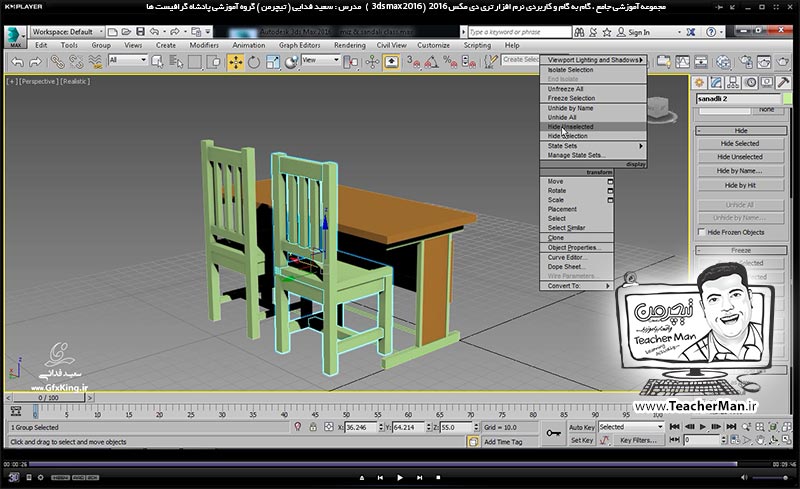Expand the State Sets submenu
The width and height of the screenshot is (800, 489).
pyautogui.click(x=594, y=145)
